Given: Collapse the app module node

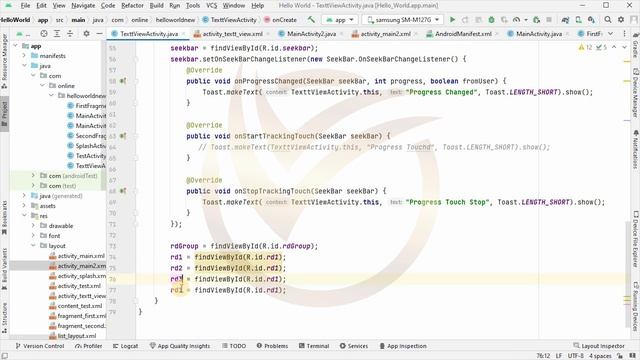Looking at the screenshot, I should pyautogui.click(x=16, y=46).
